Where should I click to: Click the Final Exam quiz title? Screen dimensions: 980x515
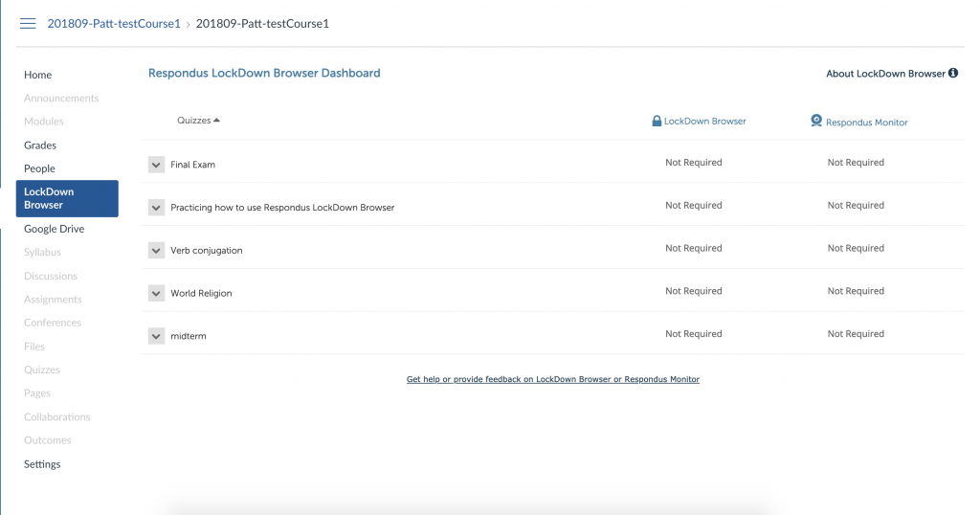click(x=192, y=165)
